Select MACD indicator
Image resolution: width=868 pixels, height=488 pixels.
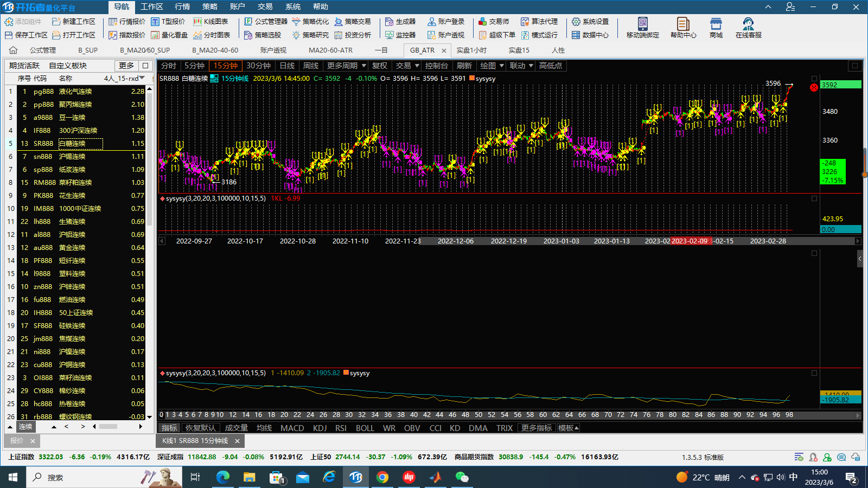[292, 428]
